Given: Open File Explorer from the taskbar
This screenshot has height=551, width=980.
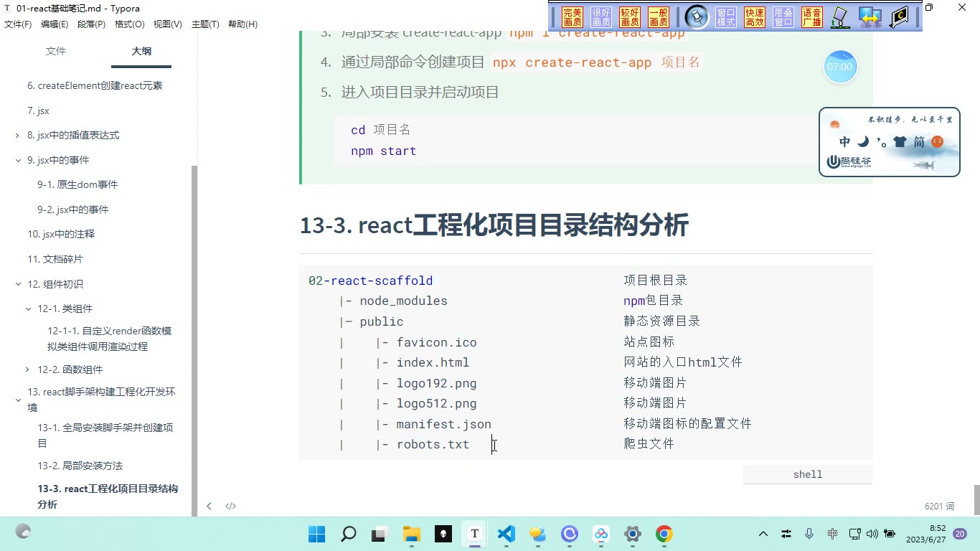Looking at the screenshot, I should (x=411, y=534).
